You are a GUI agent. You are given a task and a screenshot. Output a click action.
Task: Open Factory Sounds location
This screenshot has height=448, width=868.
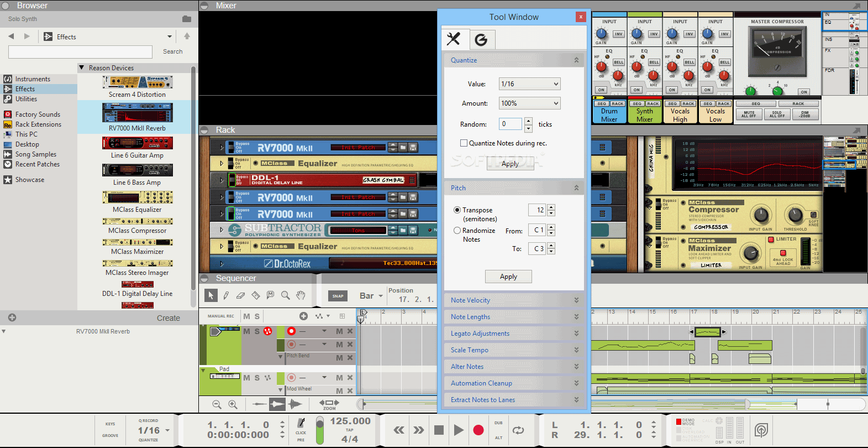point(38,114)
